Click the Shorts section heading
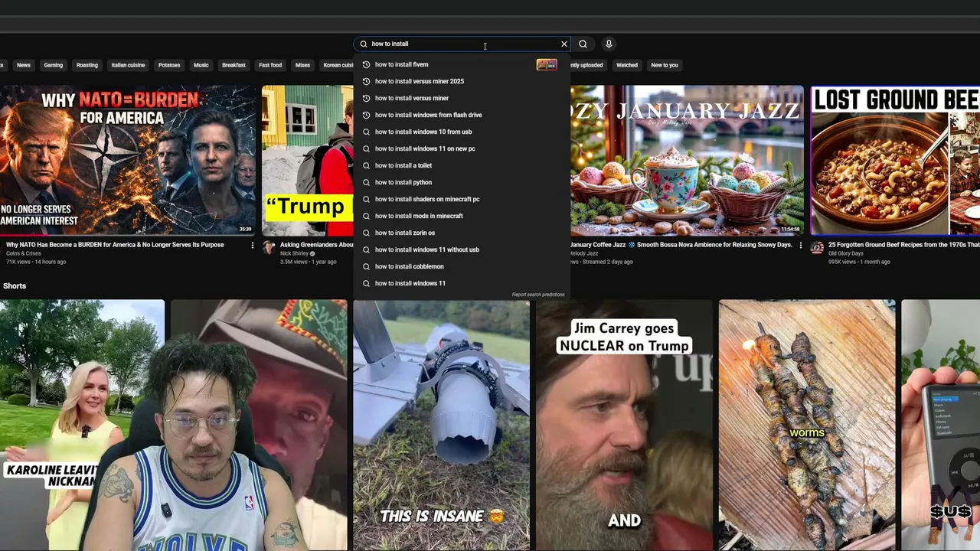Image resolution: width=980 pixels, height=551 pixels. pyautogui.click(x=15, y=286)
